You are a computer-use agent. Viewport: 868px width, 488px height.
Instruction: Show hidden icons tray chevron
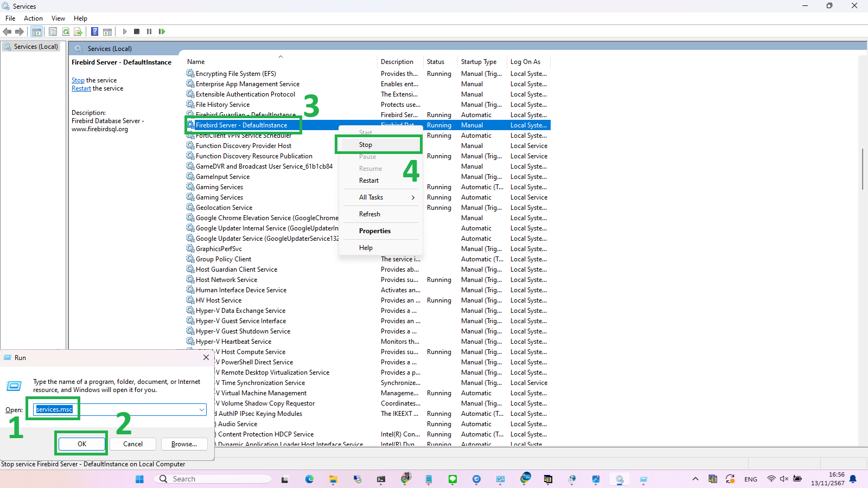[695, 479]
